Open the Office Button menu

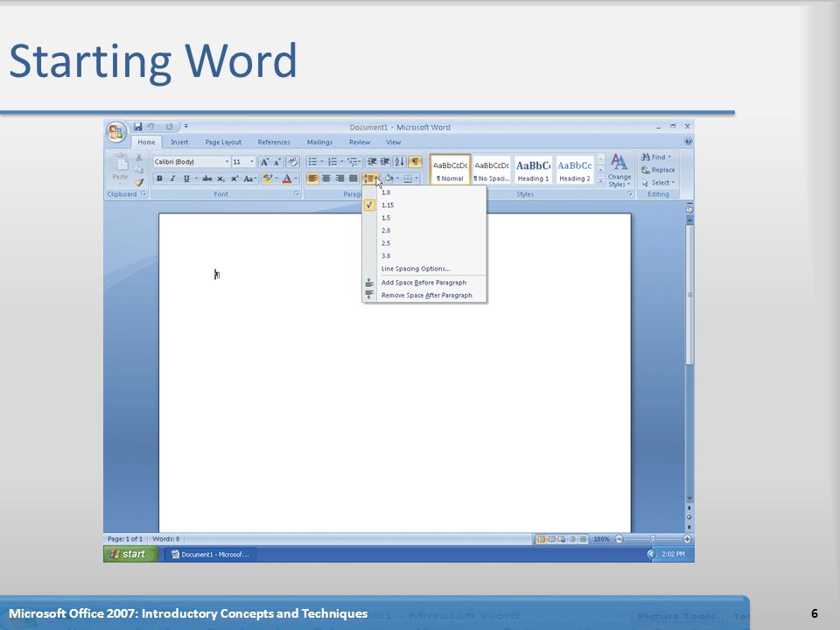coord(115,132)
